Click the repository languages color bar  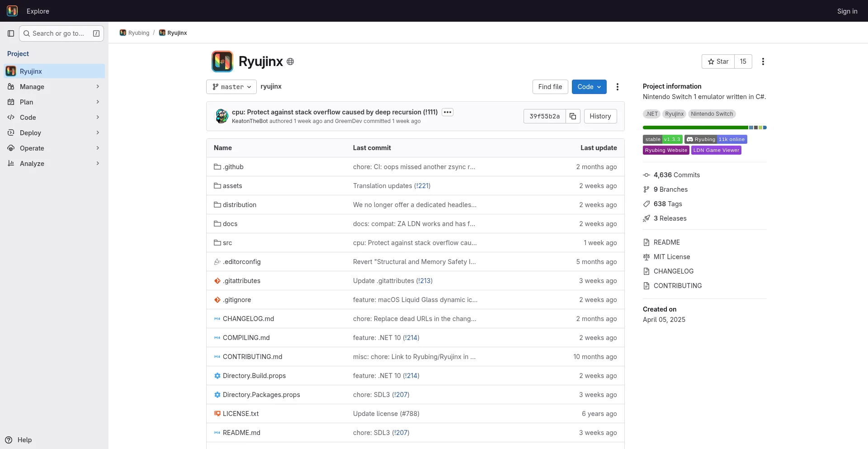[704, 128]
